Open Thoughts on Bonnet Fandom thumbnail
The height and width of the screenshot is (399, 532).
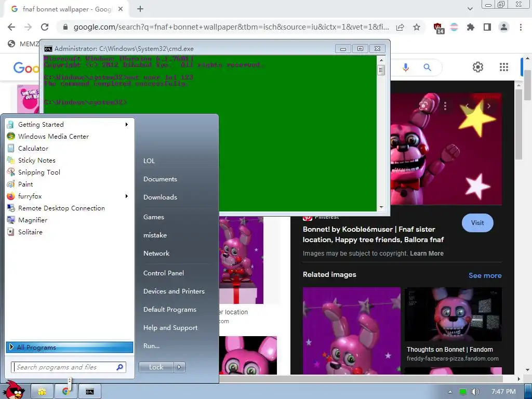(453, 314)
